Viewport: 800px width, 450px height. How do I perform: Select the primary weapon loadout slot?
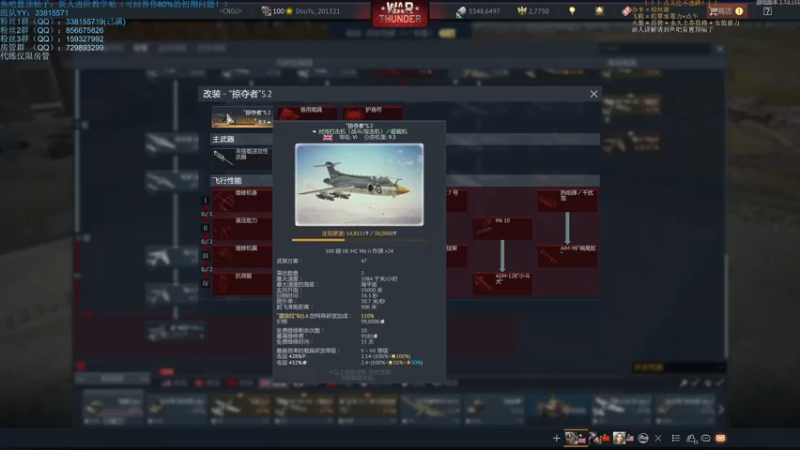pos(242,159)
